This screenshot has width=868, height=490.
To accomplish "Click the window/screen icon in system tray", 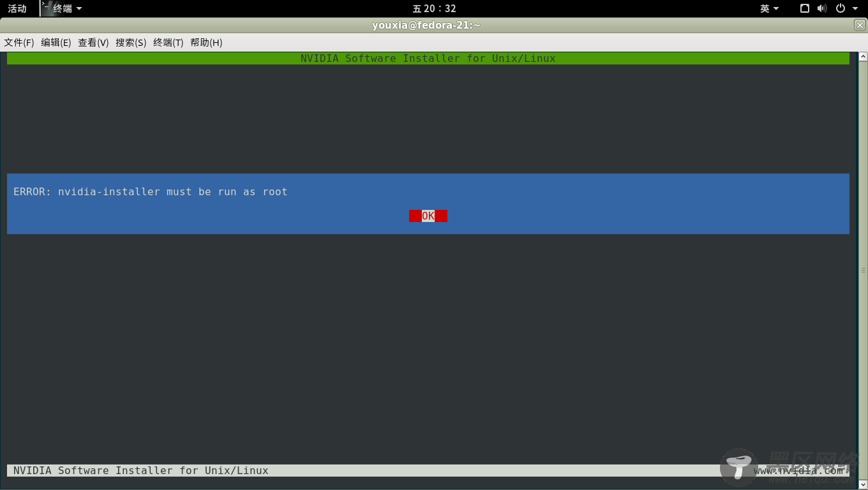I will 805,8.
